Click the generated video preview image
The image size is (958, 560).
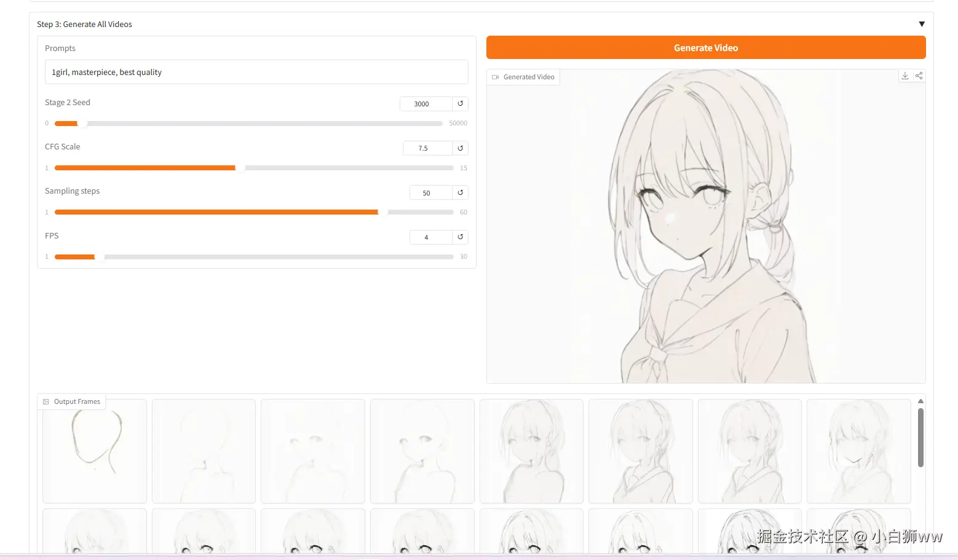tap(706, 226)
